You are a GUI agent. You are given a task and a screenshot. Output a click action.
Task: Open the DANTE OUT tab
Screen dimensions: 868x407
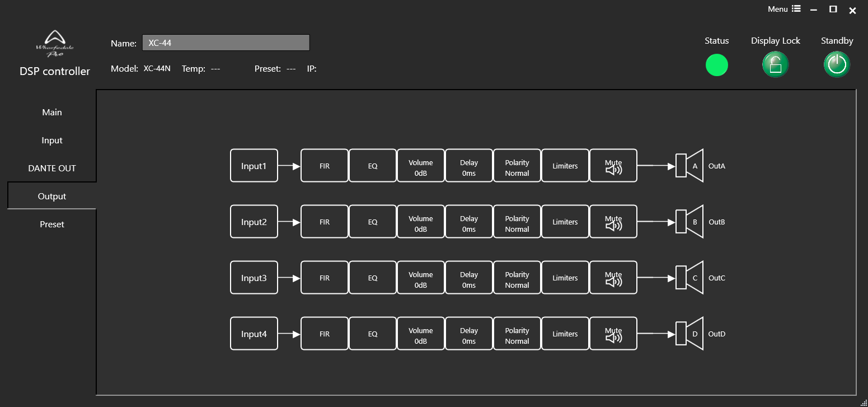point(52,169)
